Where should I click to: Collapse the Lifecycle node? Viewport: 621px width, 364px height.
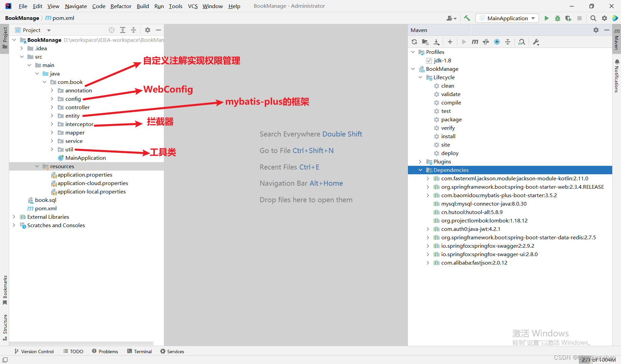click(x=420, y=78)
